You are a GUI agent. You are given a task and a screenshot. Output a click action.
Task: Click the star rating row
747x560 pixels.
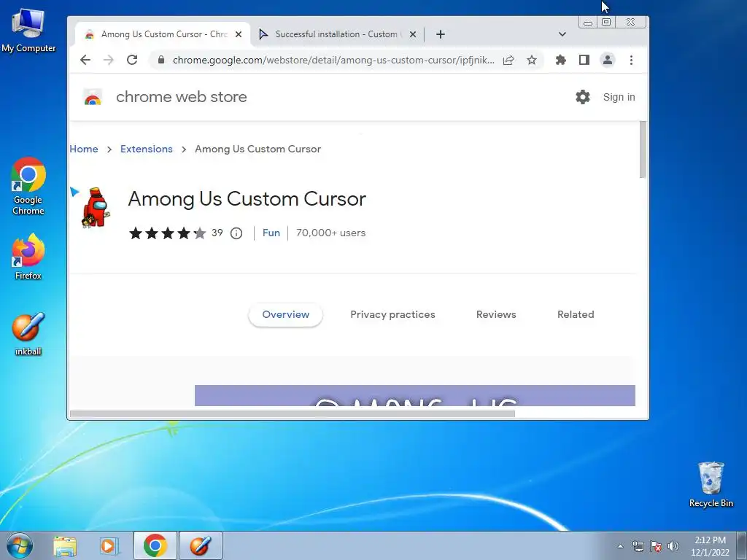[168, 233]
